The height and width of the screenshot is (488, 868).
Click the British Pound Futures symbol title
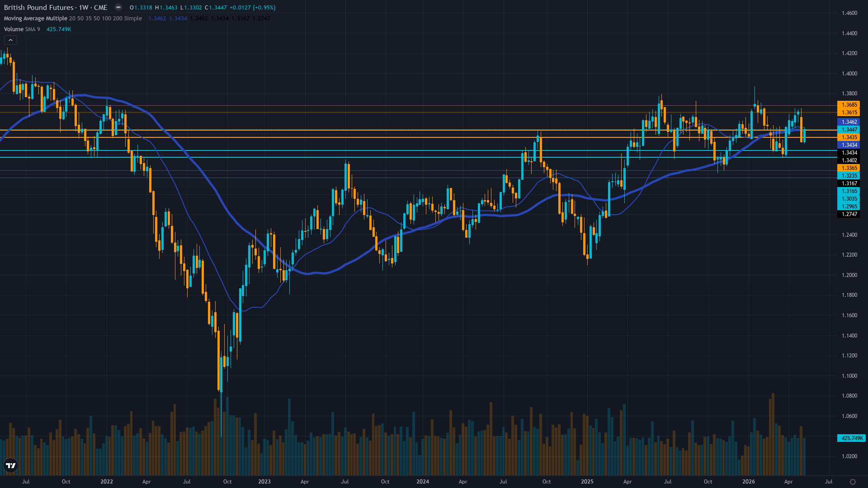pos(56,8)
